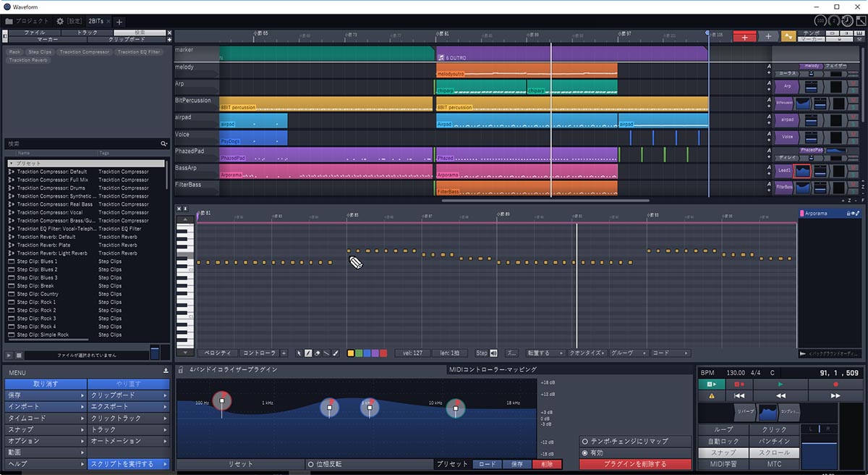Viewport: 868px width, 475px height.
Task: Toggle クリック metronome on
Action: pyautogui.click(x=774, y=429)
